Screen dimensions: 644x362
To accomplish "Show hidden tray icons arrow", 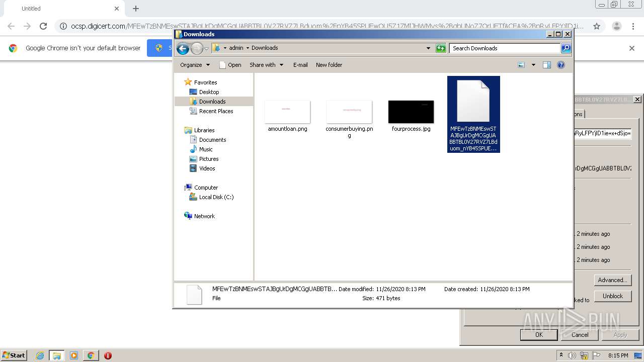I will 561,355.
